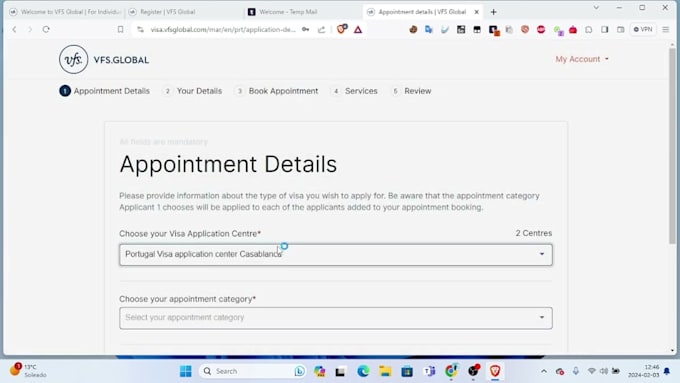This screenshot has height=383, width=680.
Task: Open the notification bell in the tray
Action: (x=667, y=371)
